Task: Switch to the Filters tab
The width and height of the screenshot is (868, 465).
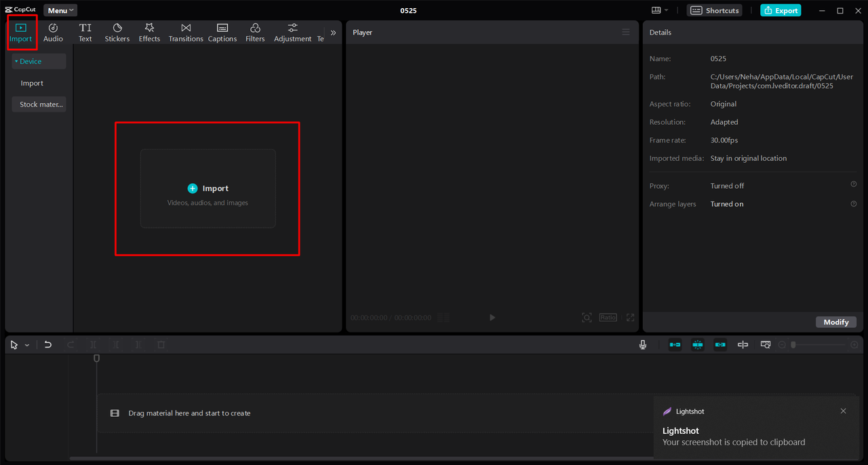Action: click(255, 32)
